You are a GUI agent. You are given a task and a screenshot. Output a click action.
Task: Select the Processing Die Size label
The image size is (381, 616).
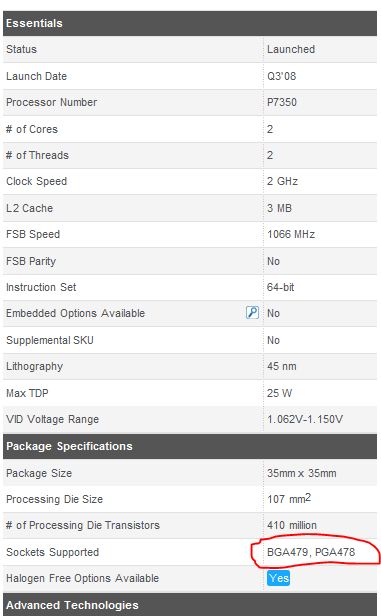55,499
